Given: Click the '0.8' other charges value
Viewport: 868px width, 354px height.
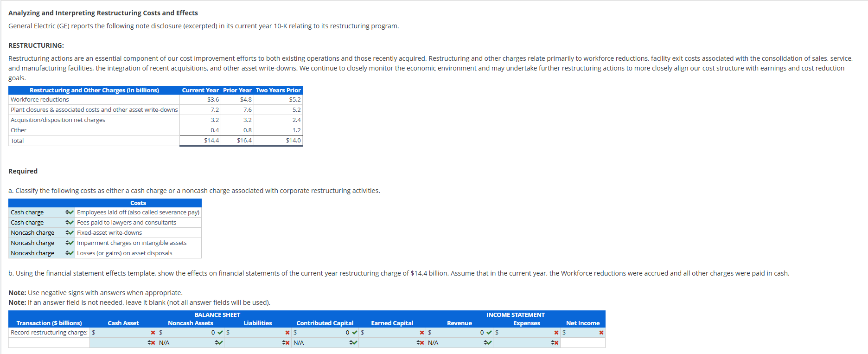Looking at the screenshot, I should coord(248,130).
